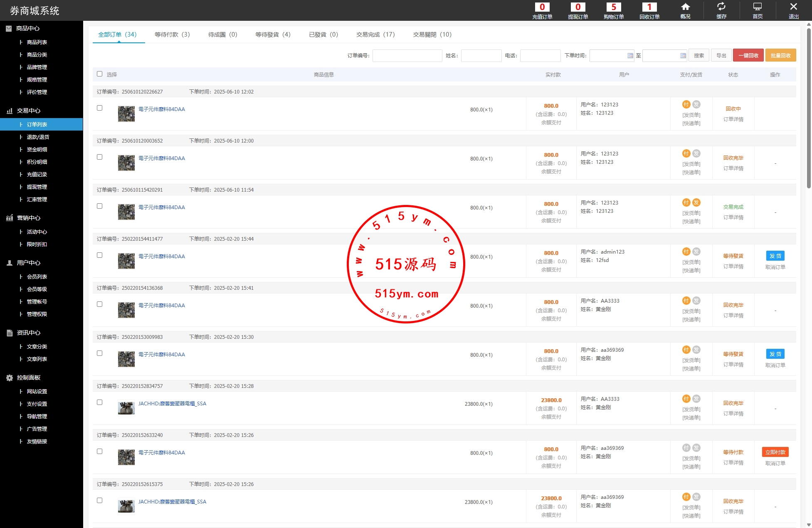Click calendar icon in end date field

click(683, 56)
